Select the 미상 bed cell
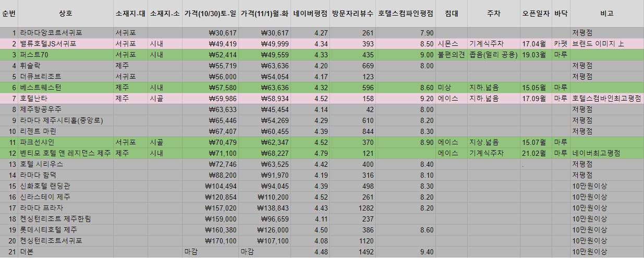Screen dimensions: 644x258 point(452,88)
